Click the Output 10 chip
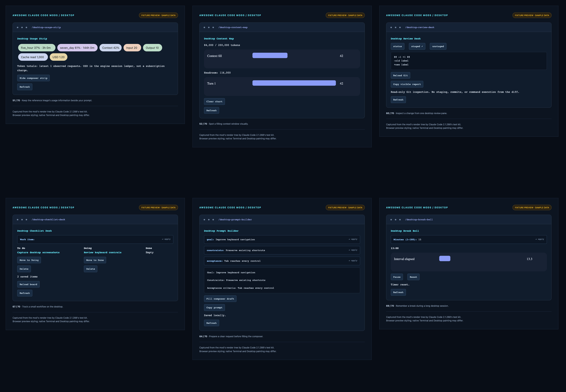566x392 pixels. click(152, 48)
